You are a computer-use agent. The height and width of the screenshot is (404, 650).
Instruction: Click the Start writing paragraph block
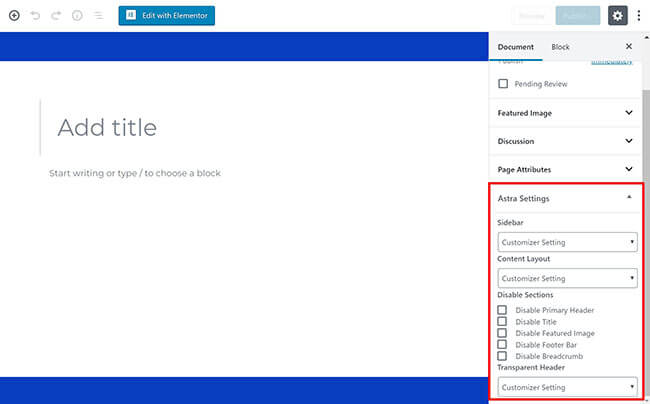[x=135, y=173]
